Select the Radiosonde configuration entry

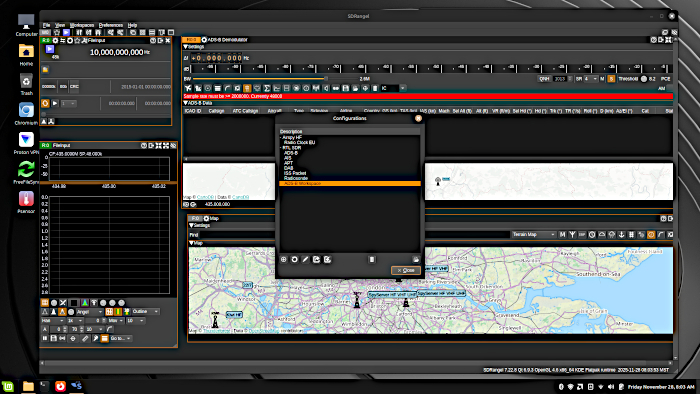coord(296,178)
